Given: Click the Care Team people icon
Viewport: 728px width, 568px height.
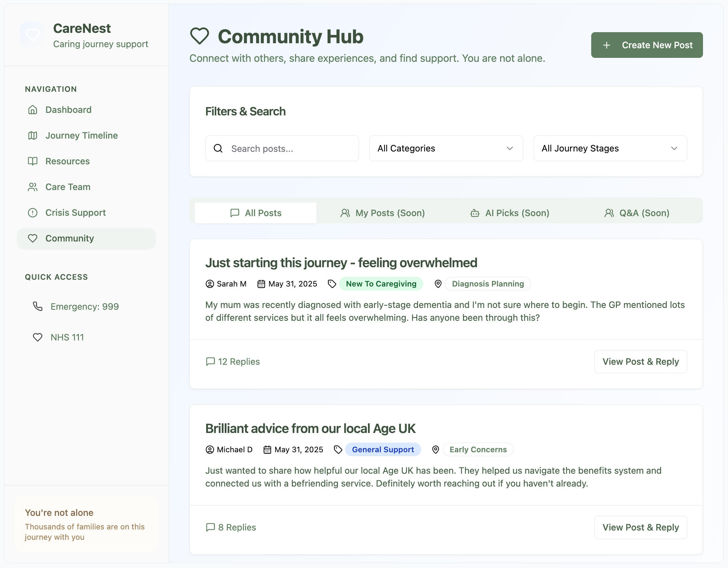Looking at the screenshot, I should pos(33,187).
